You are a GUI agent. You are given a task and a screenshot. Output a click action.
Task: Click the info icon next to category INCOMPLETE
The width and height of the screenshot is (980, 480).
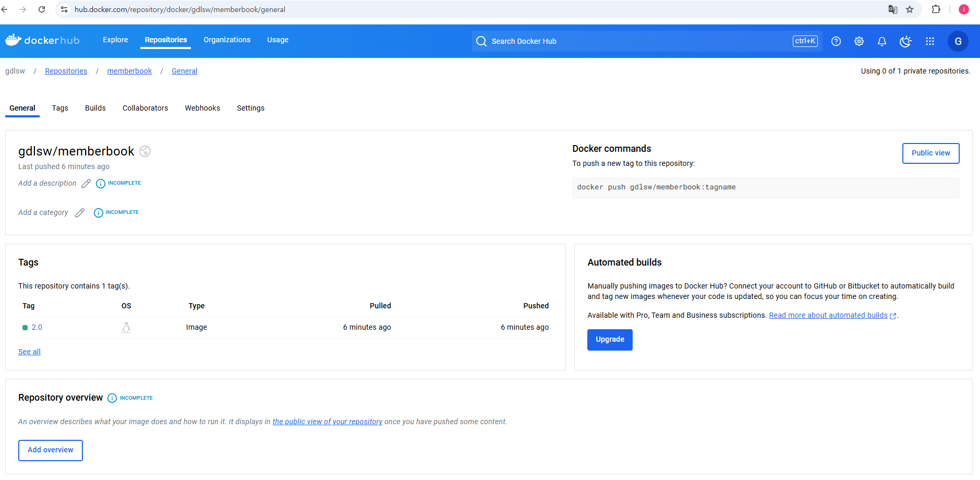(x=99, y=213)
